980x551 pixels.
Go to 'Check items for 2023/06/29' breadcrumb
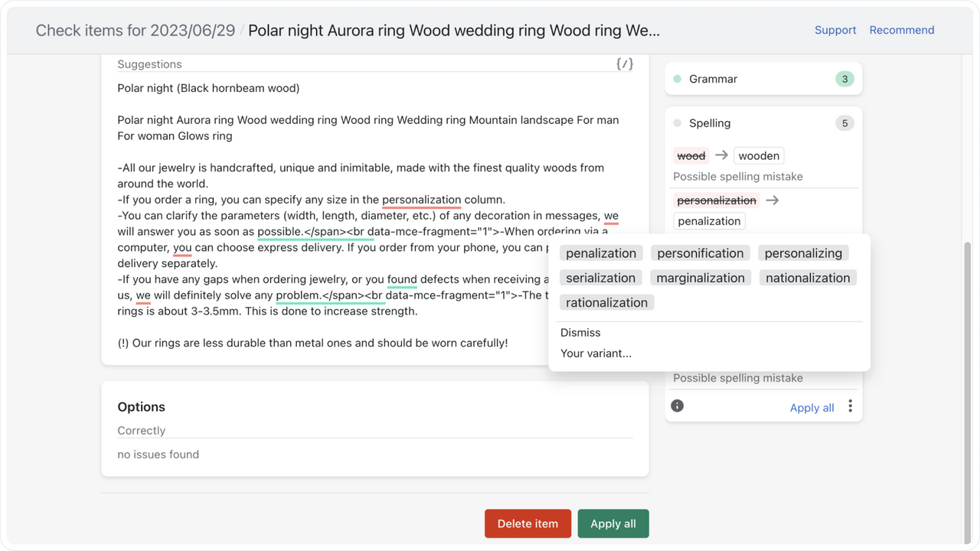[136, 31]
